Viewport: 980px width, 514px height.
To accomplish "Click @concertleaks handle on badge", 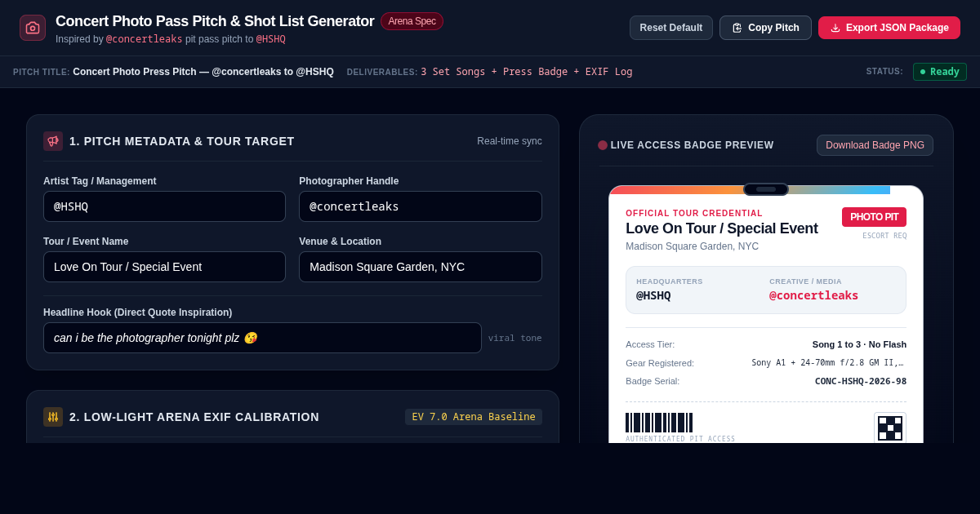I will pos(813,295).
